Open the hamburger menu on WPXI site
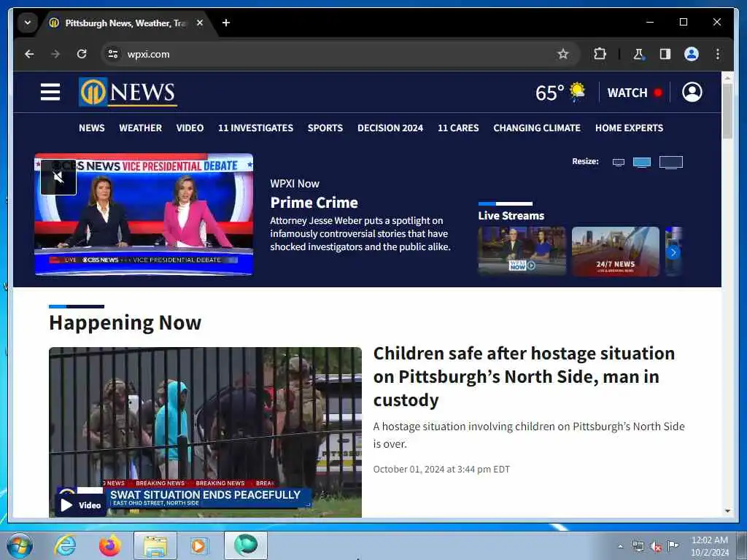 coord(50,92)
